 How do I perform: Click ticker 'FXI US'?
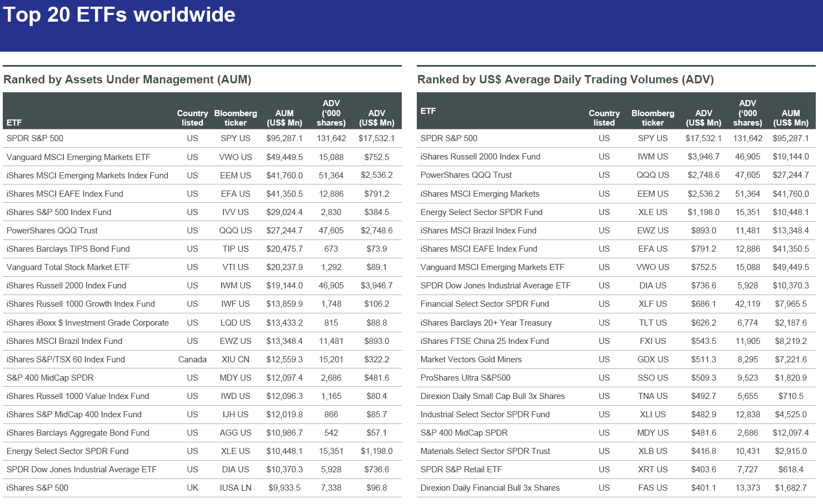[653, 341]
